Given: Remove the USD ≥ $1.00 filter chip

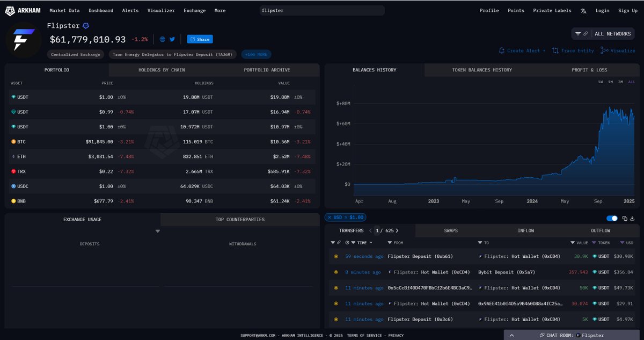Looking at the screenshot, I should tap(328, 217).
